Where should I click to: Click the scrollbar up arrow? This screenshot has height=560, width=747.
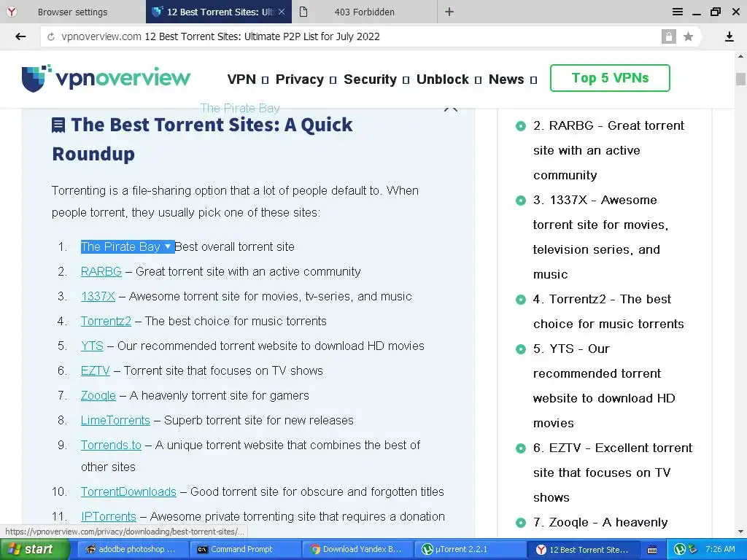[740, 57]
